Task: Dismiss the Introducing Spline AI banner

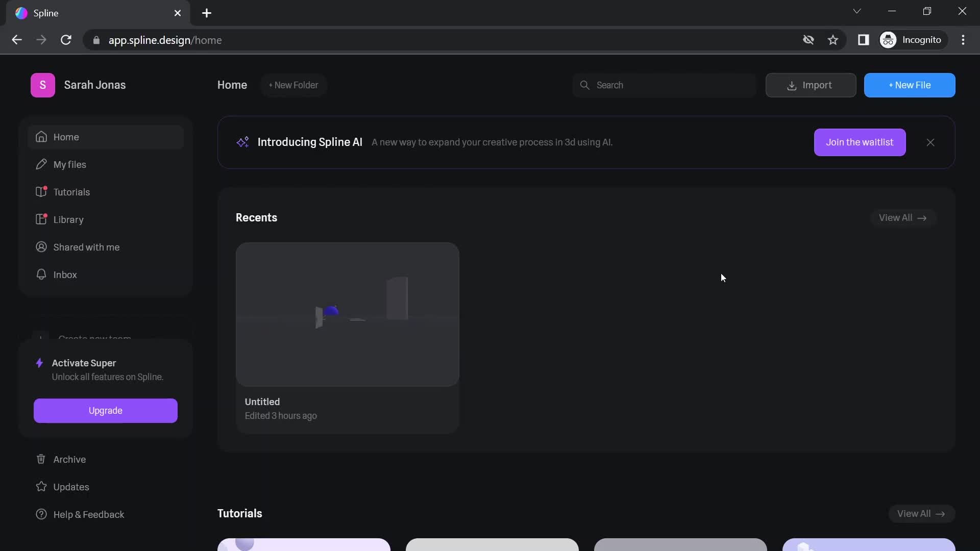Action: [930, 142]
